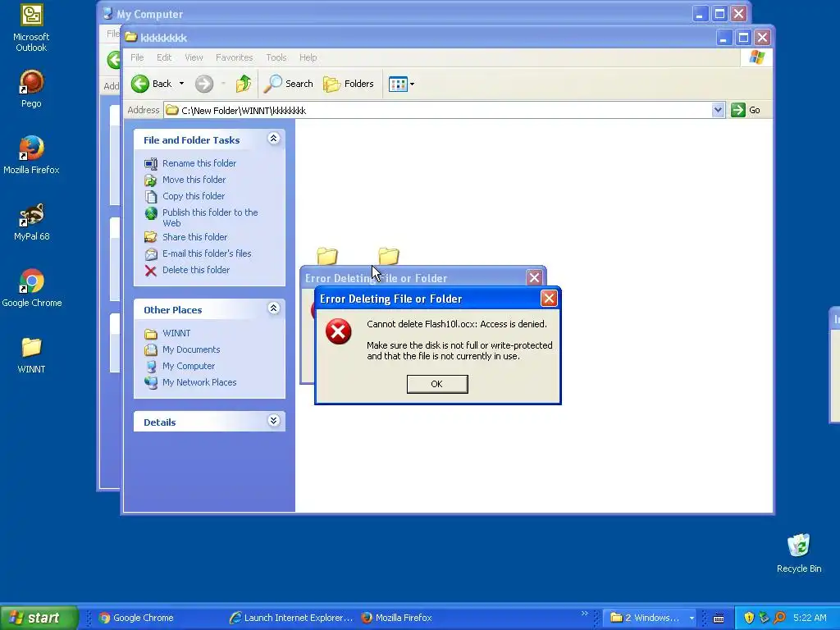Close the background Error Deleting dialog
The image size is (840, 630).
tap(534, 277)
